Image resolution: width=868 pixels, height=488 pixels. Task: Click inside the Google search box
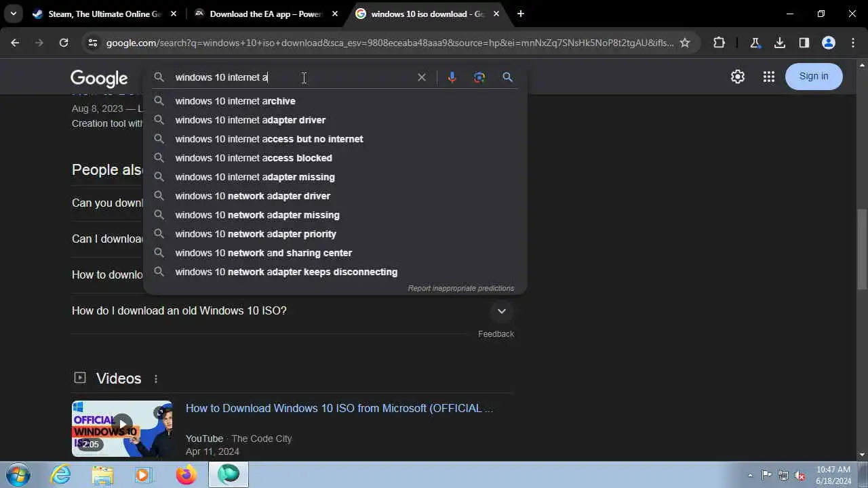(x=292, y=77)
